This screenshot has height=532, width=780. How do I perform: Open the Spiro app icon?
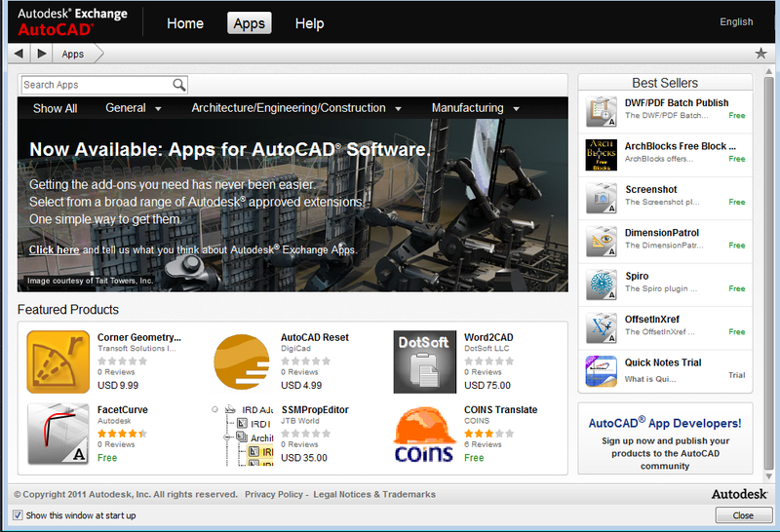click(x=601, y=285)
